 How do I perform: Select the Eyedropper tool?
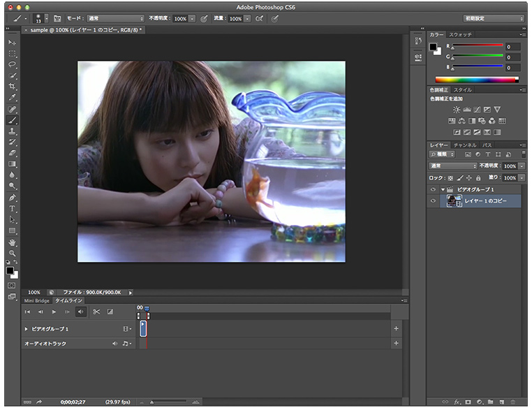pos(12,97)
